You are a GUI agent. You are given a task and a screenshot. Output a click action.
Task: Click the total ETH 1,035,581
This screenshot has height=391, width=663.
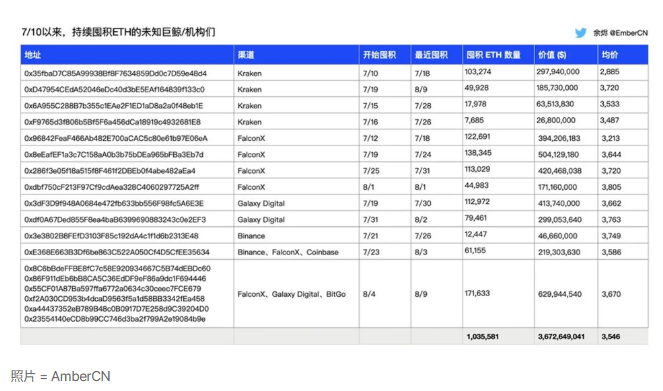(x=482, y=337)
